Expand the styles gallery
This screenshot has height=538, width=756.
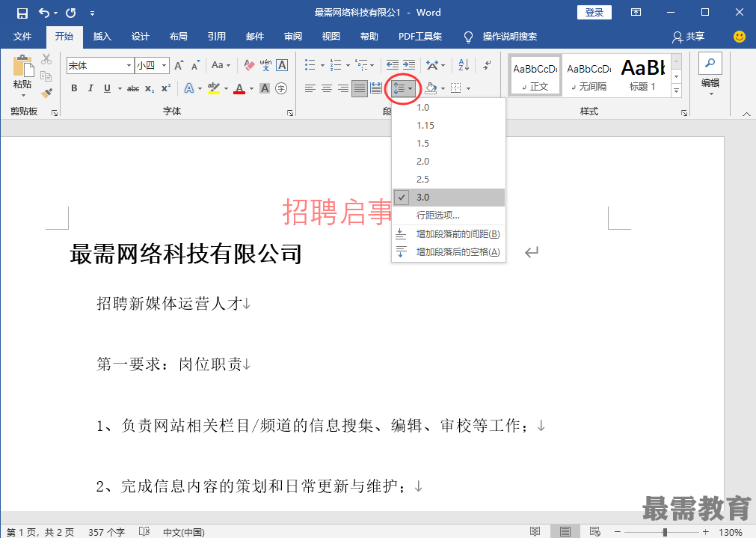pos(676,91)
